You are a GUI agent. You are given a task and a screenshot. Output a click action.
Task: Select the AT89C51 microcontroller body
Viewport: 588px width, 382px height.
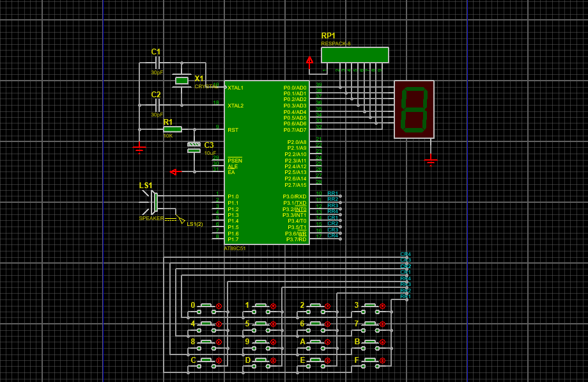point(267,163)
